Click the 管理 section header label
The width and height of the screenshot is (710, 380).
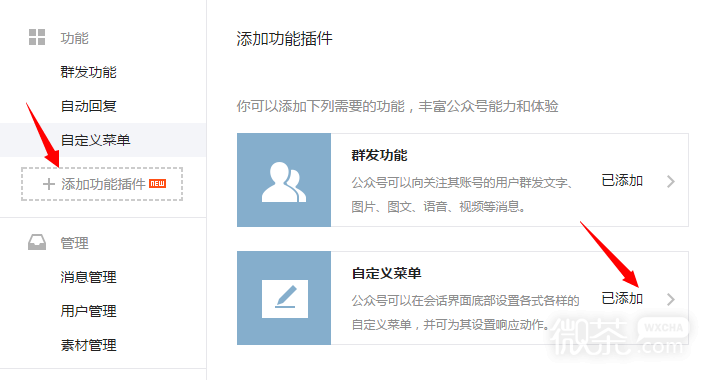[x=75, y=243]
